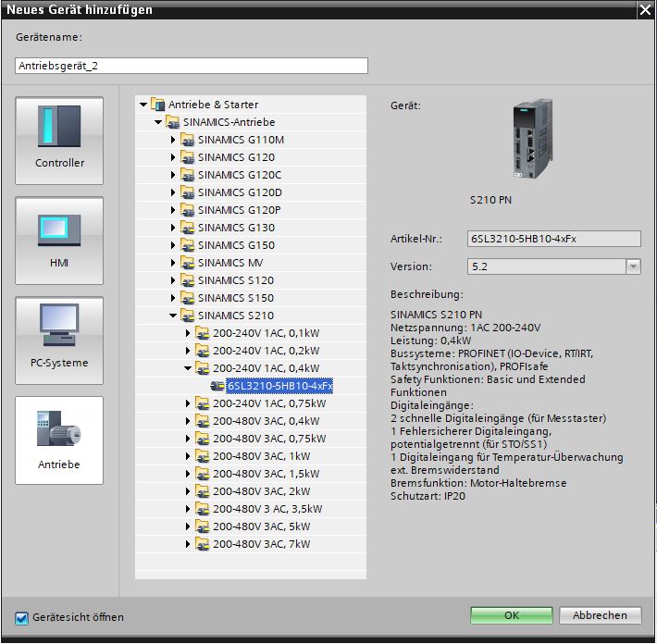Screen dimensions: 657x644
Task: Open the Version dropdown
Action: coord(633,266)
